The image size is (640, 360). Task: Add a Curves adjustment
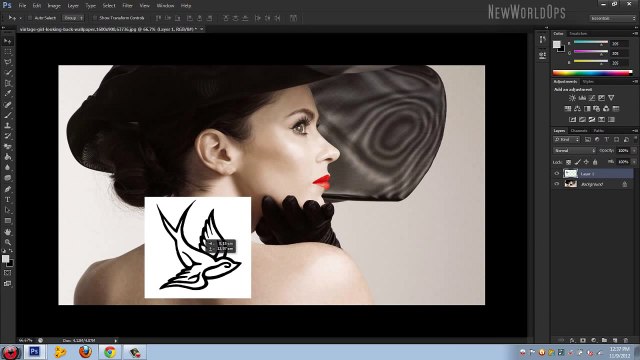pos(592,98)
